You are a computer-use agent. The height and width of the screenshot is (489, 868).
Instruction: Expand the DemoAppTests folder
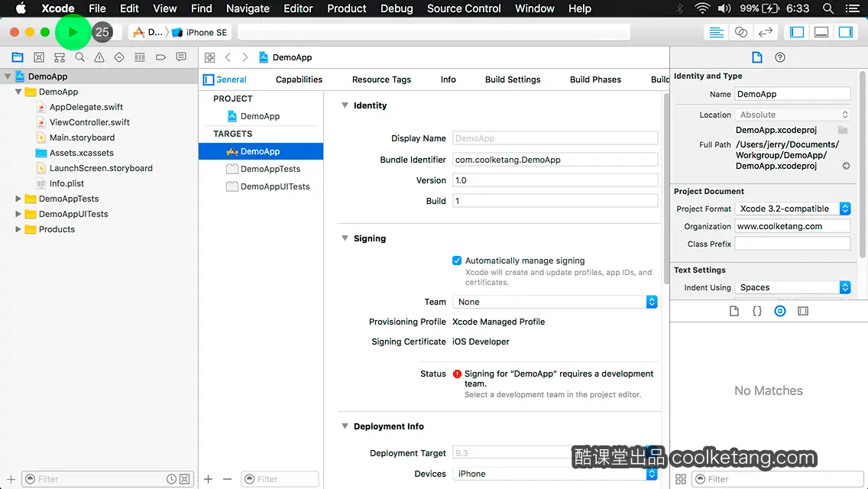click(x=18, y=198)
